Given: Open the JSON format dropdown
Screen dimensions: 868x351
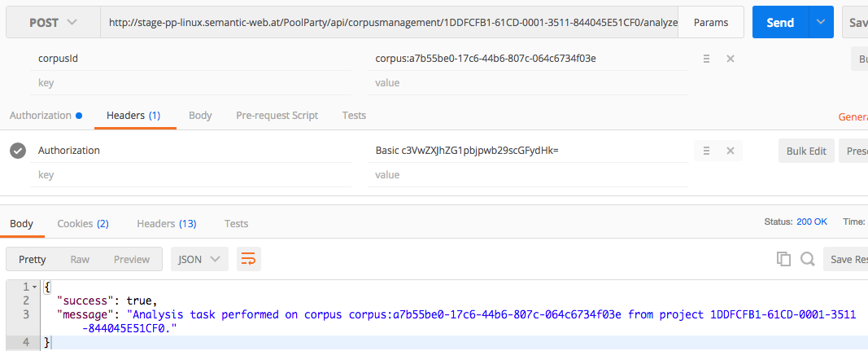Looking at the screenshot, I should pos(199,259).
